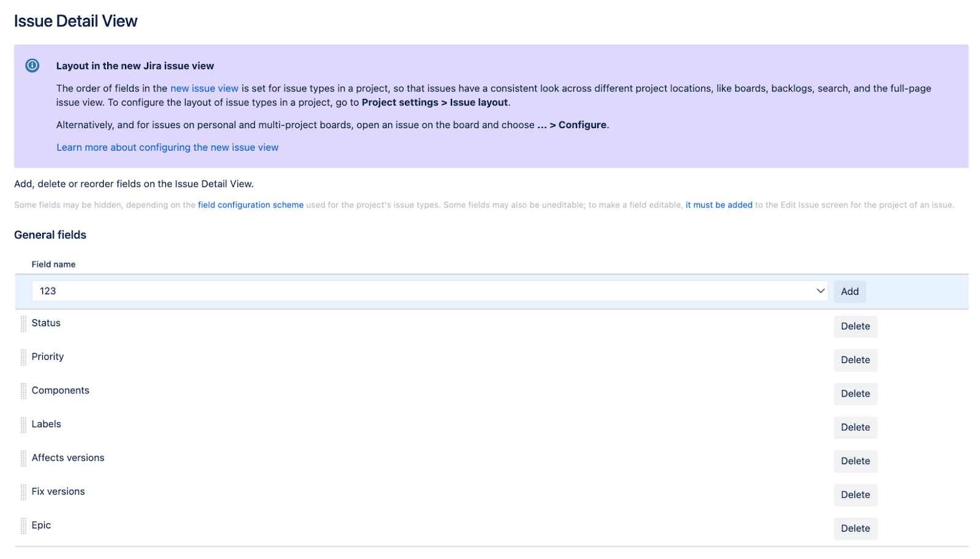Click the info icon in the purple banner
Screen dimensions: 980x559
coord(32,66)
